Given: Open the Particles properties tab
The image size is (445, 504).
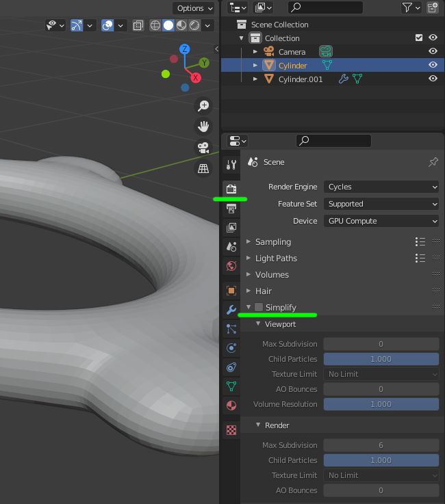Looking at the screenshot, I should (x=231, y=329).
